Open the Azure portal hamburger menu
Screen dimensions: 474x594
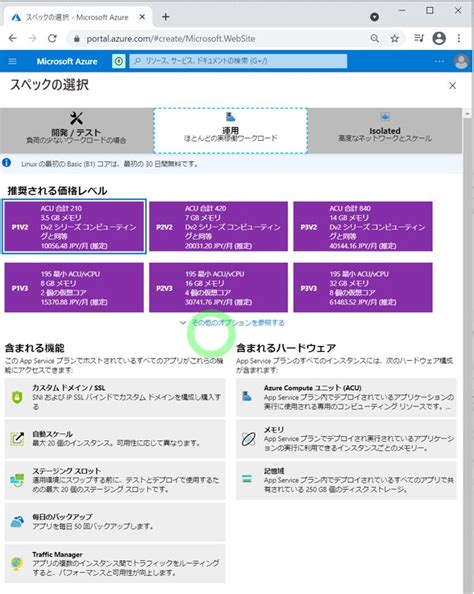coord(12,61)
